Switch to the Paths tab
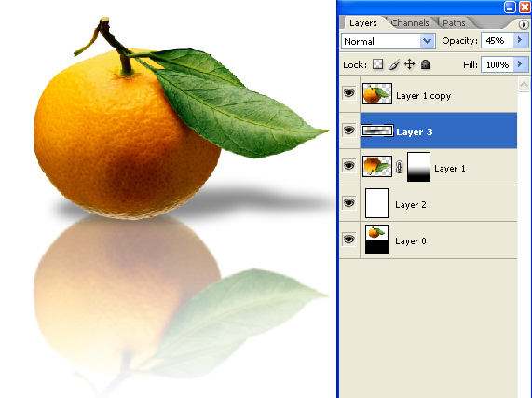Viewport: 532px width, 398px height. pyautogui.click(x=454, y=22)
